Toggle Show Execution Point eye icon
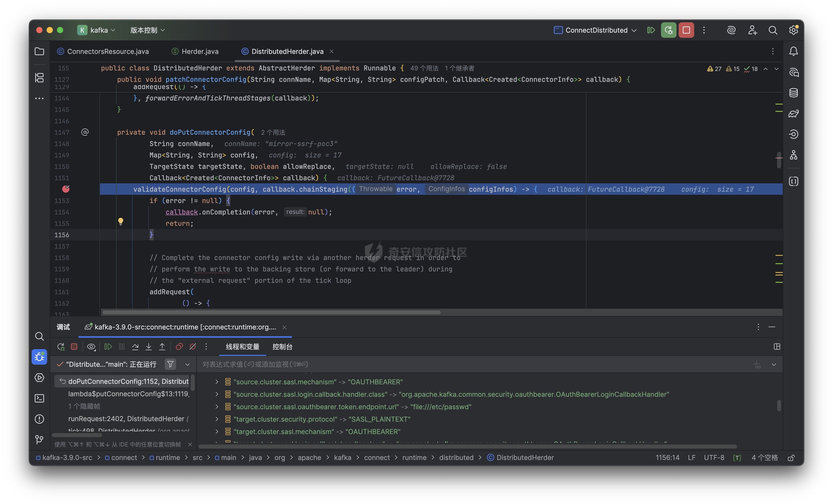 (x=91, y=347)
